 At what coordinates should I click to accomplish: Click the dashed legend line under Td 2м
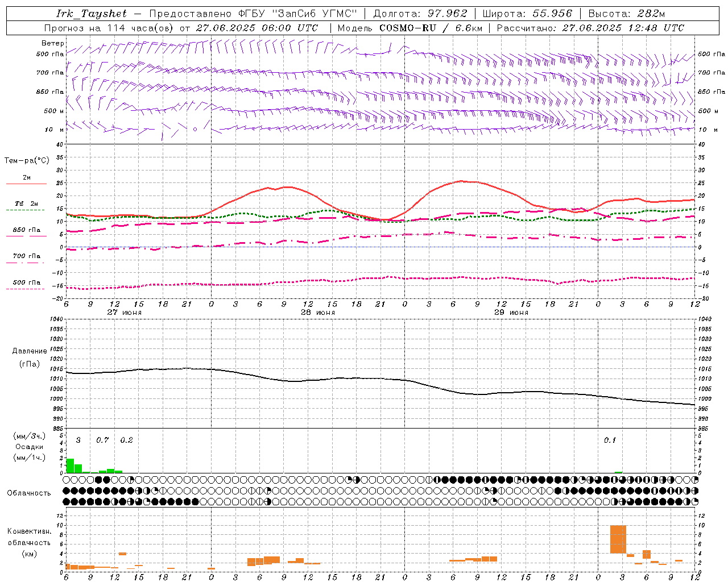26,210
